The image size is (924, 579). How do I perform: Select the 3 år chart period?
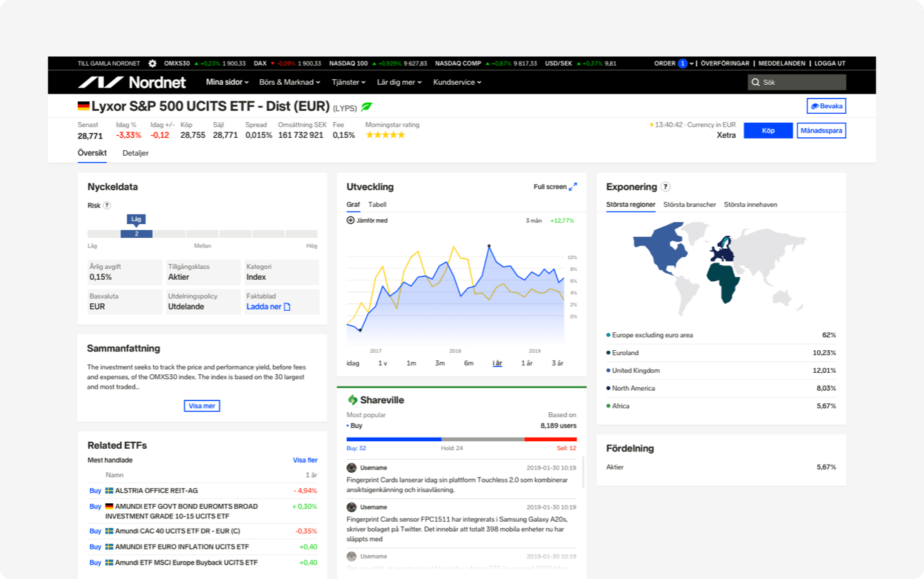(557, 363)
